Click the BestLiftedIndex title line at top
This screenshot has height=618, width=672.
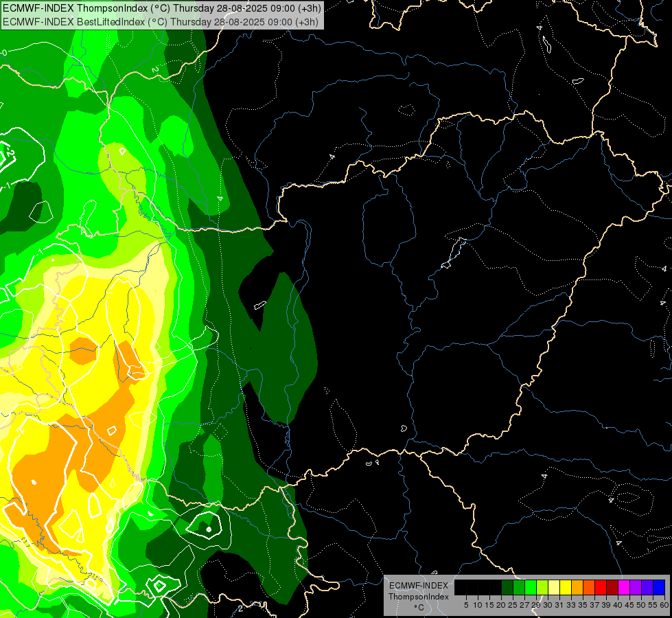click(x=161, y=21)
